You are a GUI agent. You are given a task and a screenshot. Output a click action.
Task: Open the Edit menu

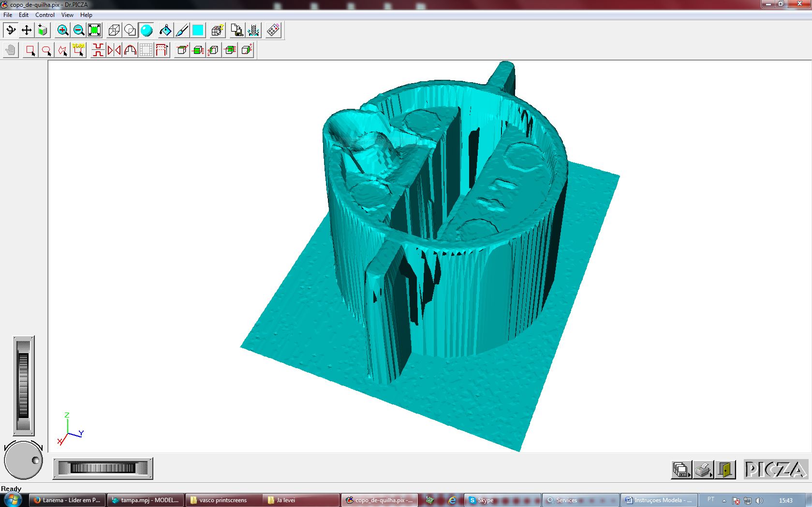(x=24, y=15)
